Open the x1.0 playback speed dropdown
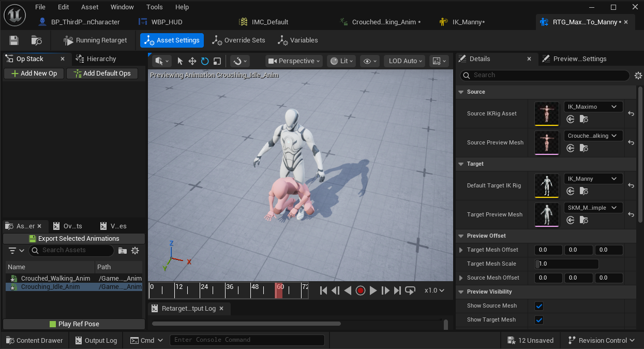Image resolution: width=644 pixels, height=349 pixels. pyautogui.click(x=435, y=290)
